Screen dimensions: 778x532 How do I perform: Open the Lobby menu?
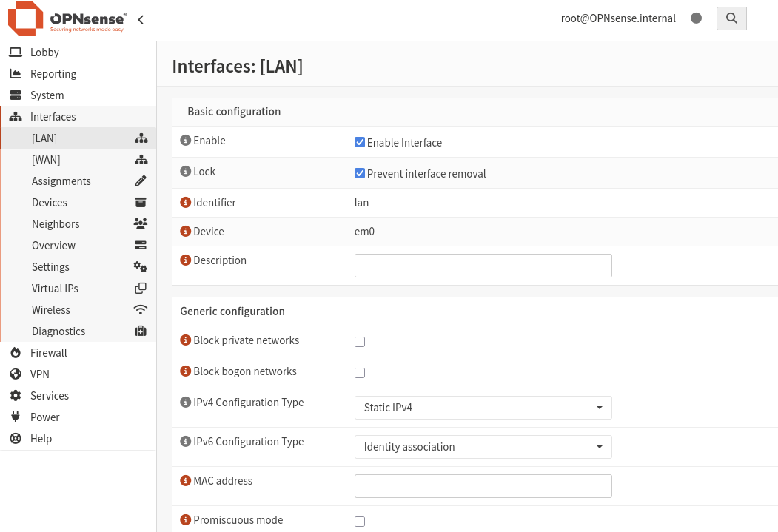point(78,52)
